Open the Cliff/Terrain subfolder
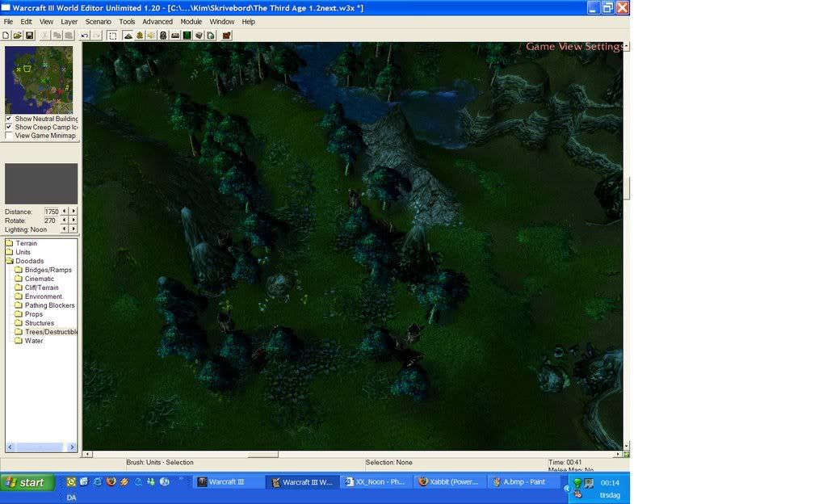Screen dimensions: 827x504 click(37, 288)
